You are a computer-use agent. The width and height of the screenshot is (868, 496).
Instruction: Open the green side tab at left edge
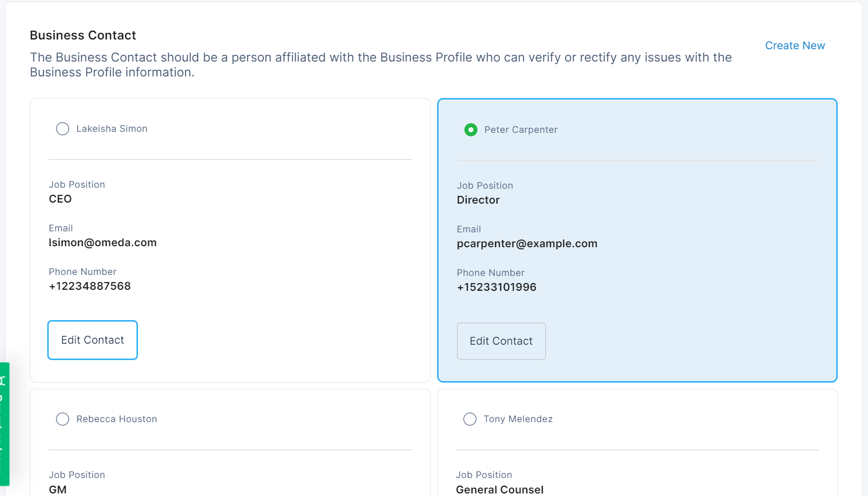pyautogui.click(x=5, y=424)
